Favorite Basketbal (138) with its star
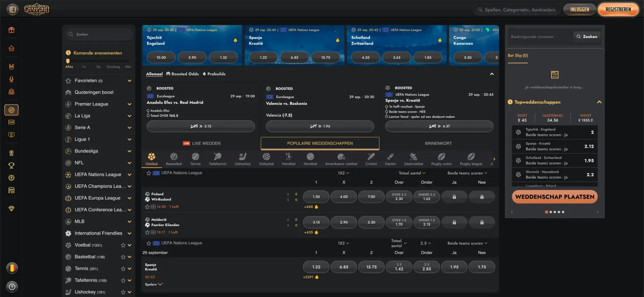This screenshot has height=297, width=644. 123,257
